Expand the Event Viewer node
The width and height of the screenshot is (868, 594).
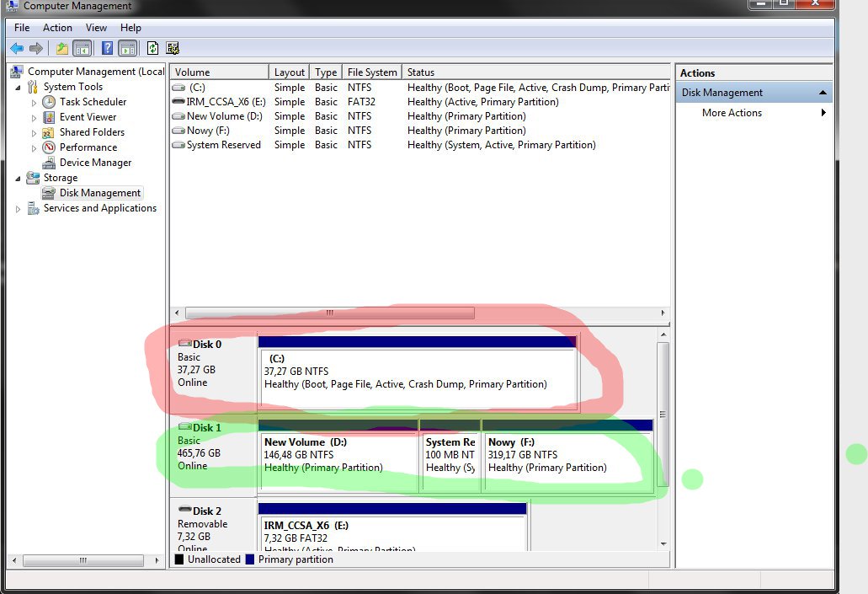point(35,118)
